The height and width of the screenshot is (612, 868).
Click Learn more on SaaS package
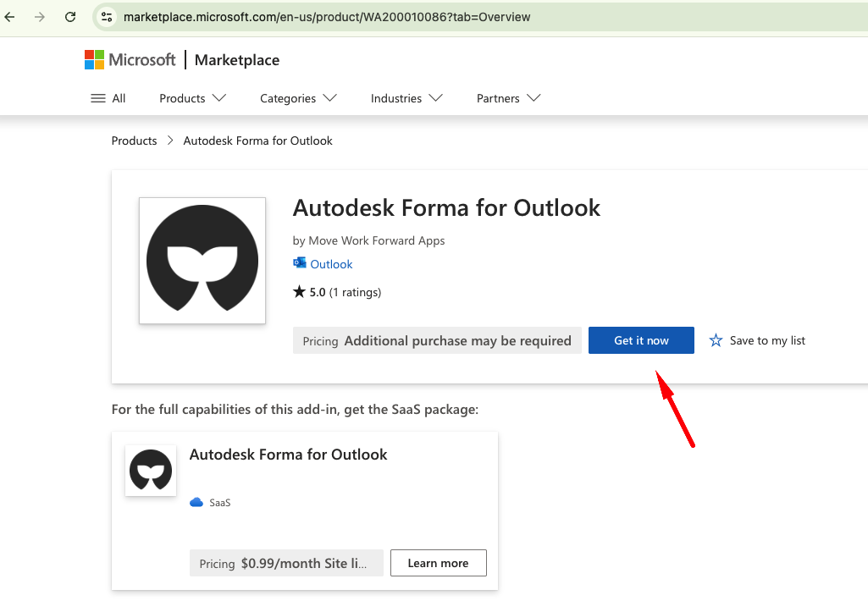click(439, 563)
